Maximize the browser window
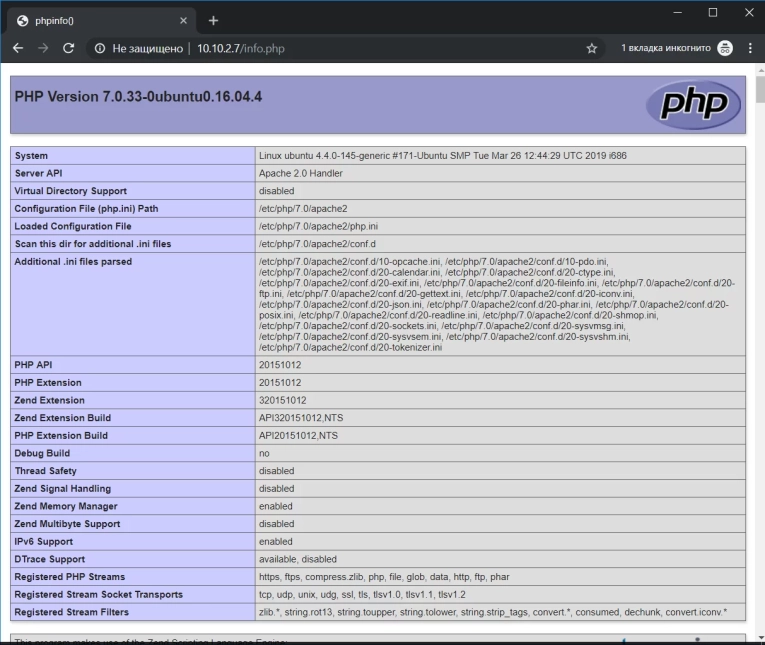The height and width of the screenshot is (645, 765). pyautogui.click(x=712, y=13)
